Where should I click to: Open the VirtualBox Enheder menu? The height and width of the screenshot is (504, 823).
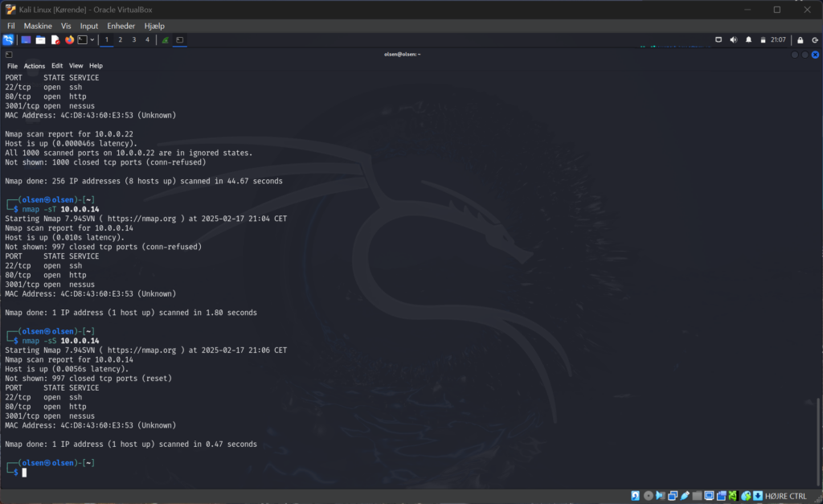click(x=121, y=26)
